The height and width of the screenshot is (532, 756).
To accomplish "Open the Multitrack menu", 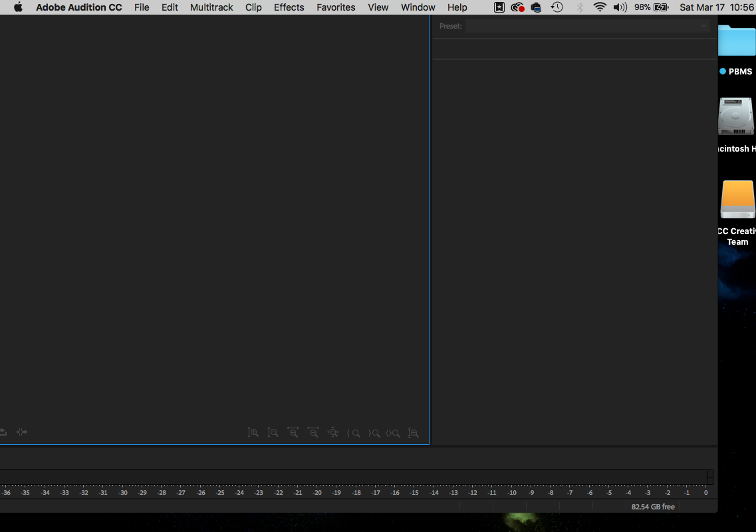I will [211, 7].
